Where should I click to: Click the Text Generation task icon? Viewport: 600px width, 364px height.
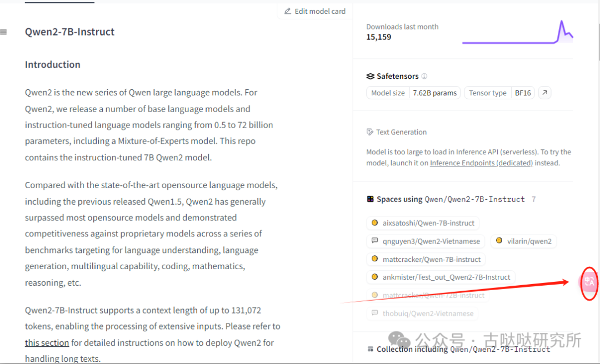(x=369, y=132)
